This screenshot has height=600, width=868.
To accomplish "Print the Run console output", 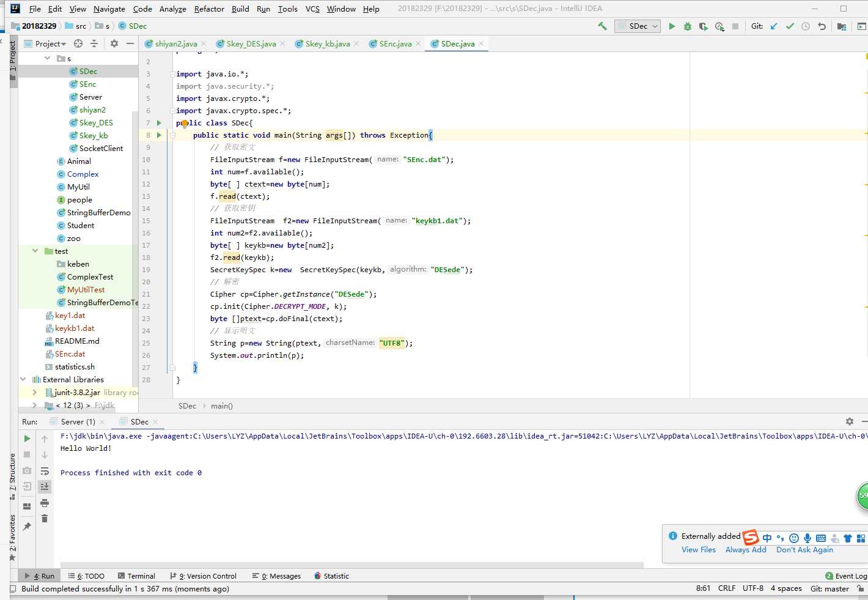I will point(45,503).
